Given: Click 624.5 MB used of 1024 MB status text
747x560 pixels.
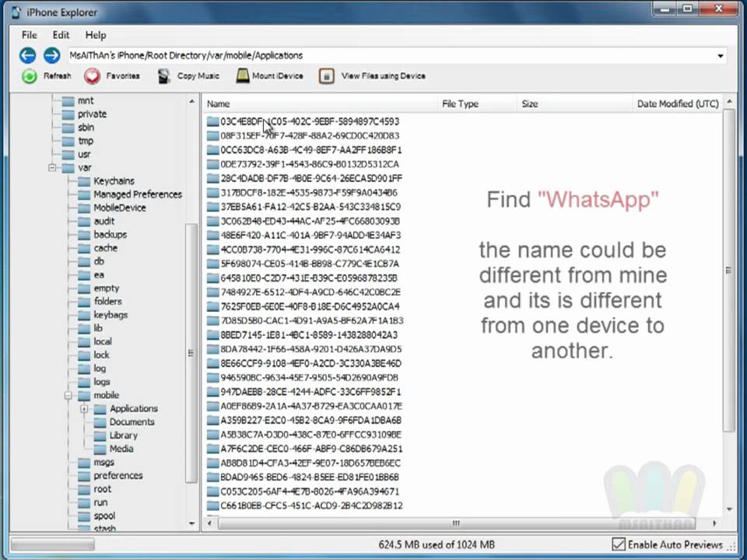Looking at the screenshot, I should click(437, 544).
